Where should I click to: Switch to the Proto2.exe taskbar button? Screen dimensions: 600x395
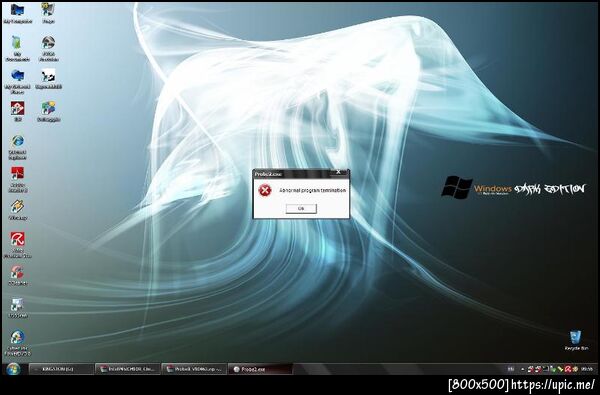[260, 369]
